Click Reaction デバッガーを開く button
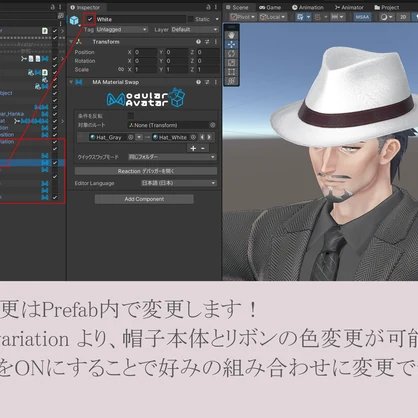This screenshot has width=418, height=418. point(146,171)
